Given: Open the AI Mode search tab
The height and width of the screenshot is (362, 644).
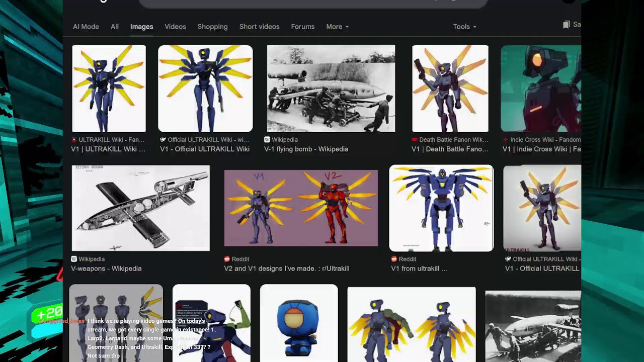Looking at the screenshot, I should [x=86, y=27].
